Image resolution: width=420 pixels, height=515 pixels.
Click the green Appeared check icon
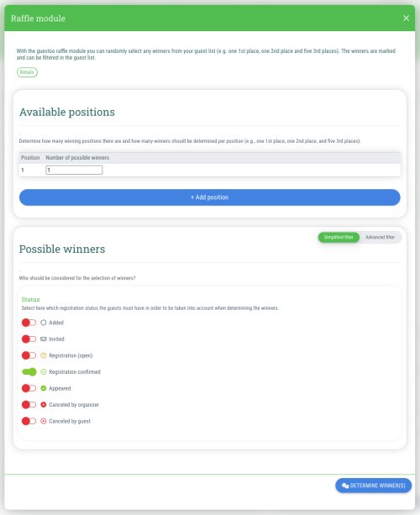[44, 388]
